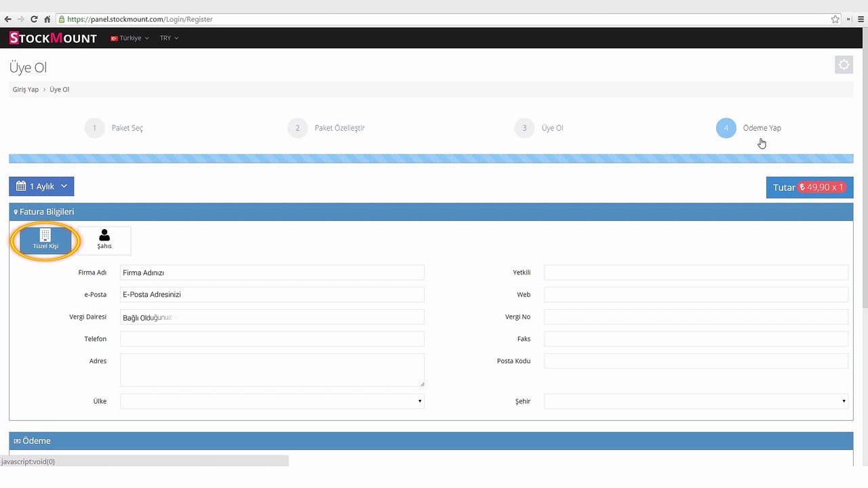Click inside the Adres text area
The width and height of the screenshot is (868, 488).
point(272,369)
